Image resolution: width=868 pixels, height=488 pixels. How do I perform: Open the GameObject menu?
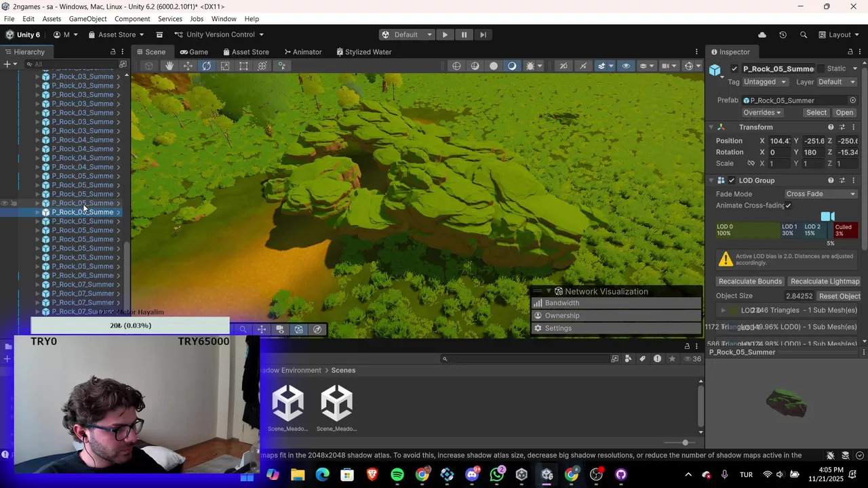[87, 19]
